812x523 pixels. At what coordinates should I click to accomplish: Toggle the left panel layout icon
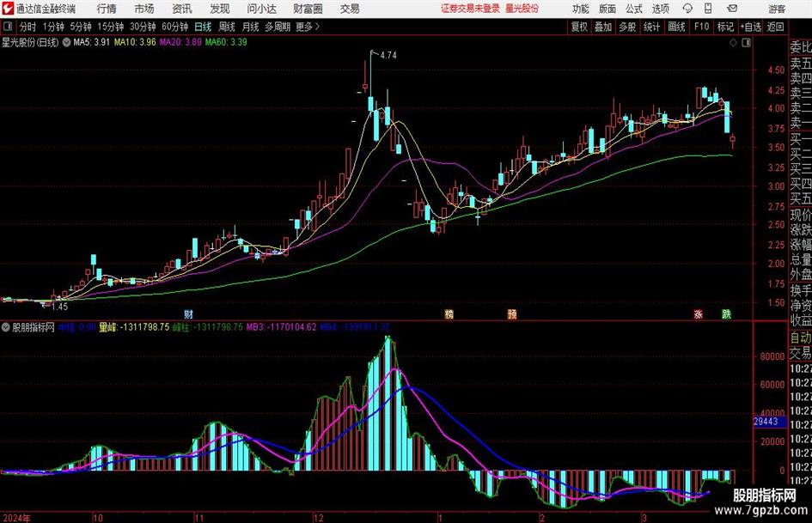coord(8,27)
